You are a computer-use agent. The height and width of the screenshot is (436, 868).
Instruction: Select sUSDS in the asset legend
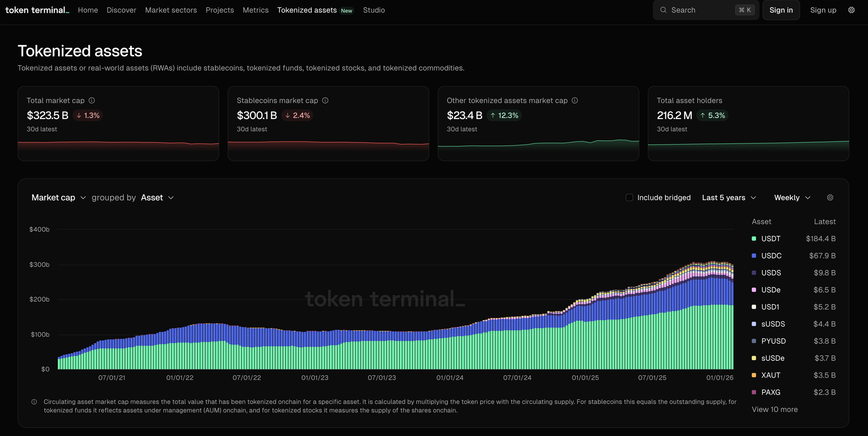(x=773, y=324)
